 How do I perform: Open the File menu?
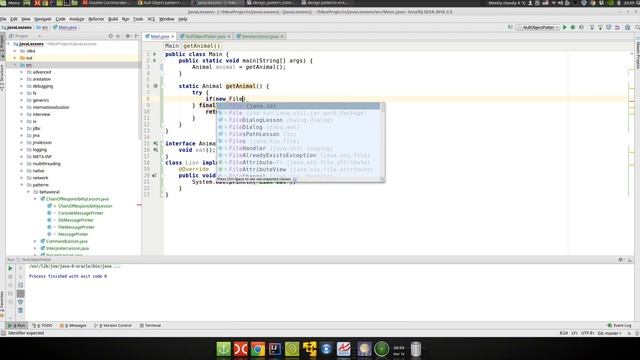click(x=3, y=19)
